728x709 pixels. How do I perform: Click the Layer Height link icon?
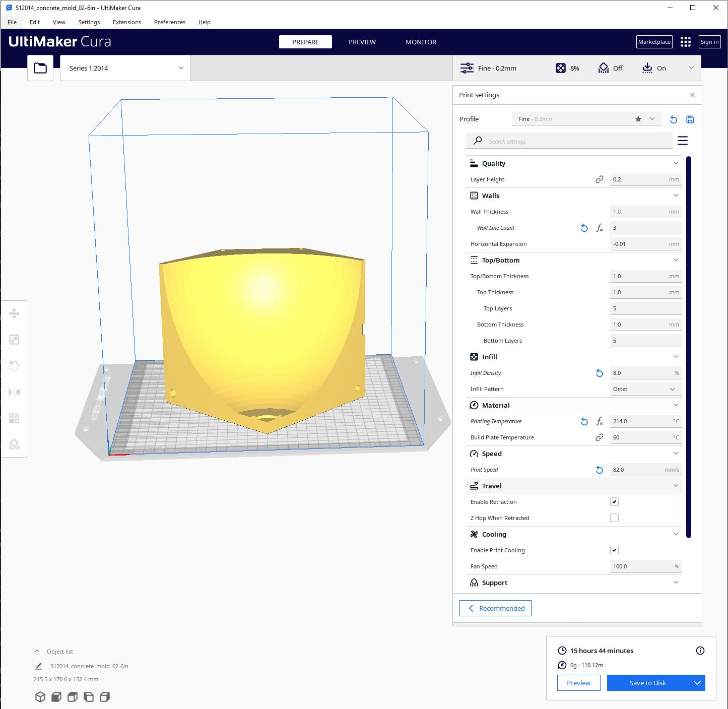point(600,179)
